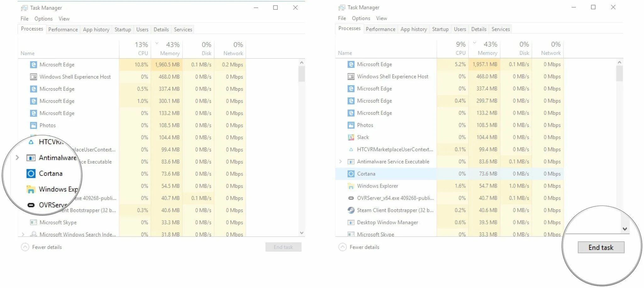Click scroll down arrow in left window
The image size is (644, 288).
click(302, 233)
